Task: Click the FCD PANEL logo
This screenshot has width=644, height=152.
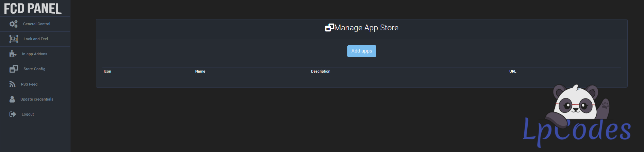Action: pyautogui.click(x=33, y=9)
